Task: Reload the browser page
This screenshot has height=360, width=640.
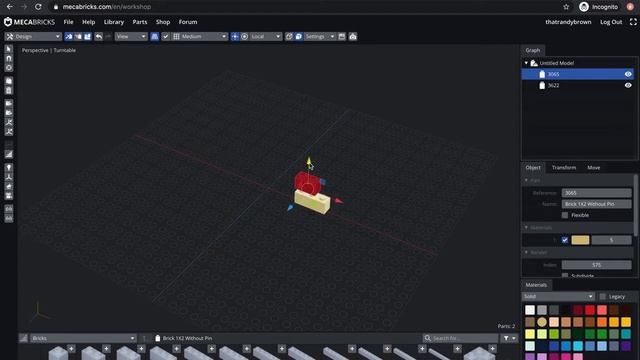Action: 38,7
